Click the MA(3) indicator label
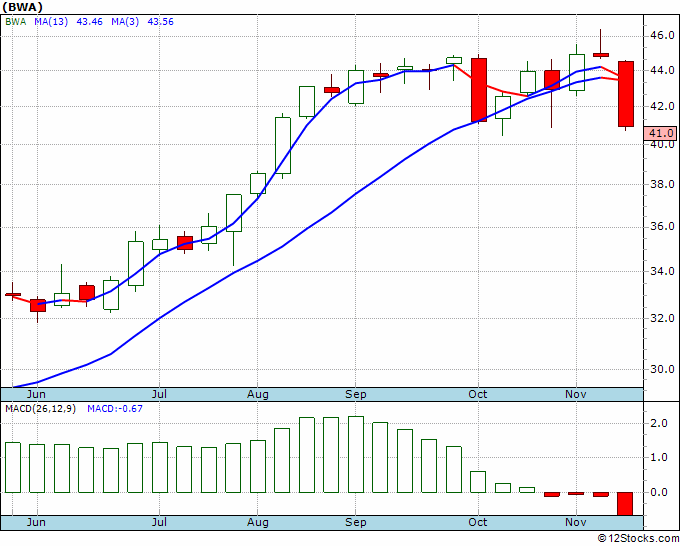The height and width of the screenshot is (546, 680). [x=125, y=21]
